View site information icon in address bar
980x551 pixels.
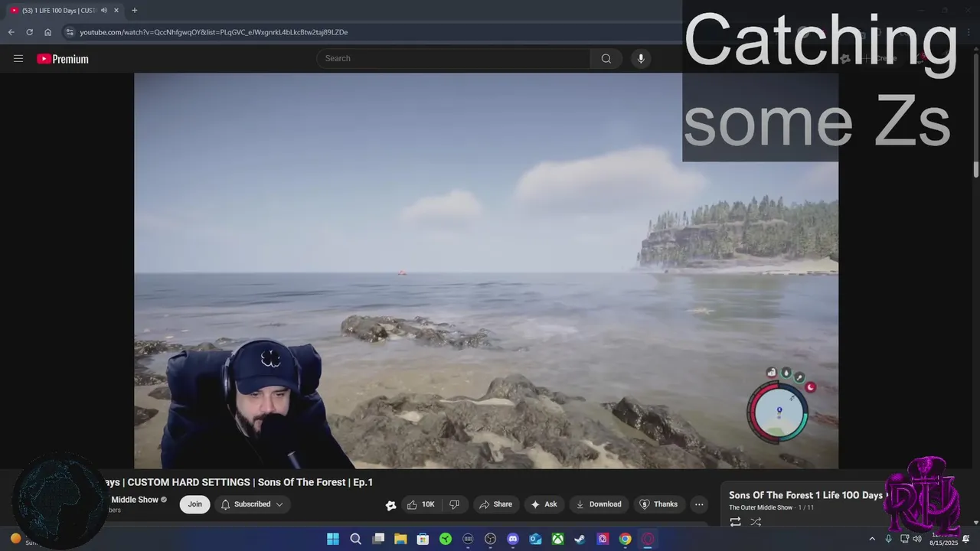[70, 32]
